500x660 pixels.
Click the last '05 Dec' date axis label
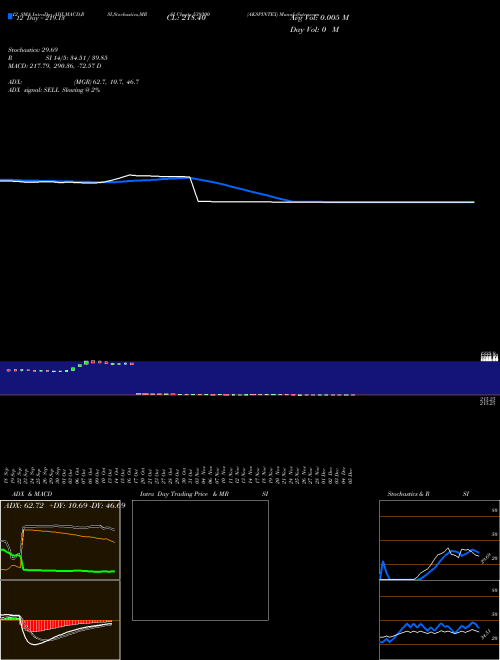click(350, 475)
